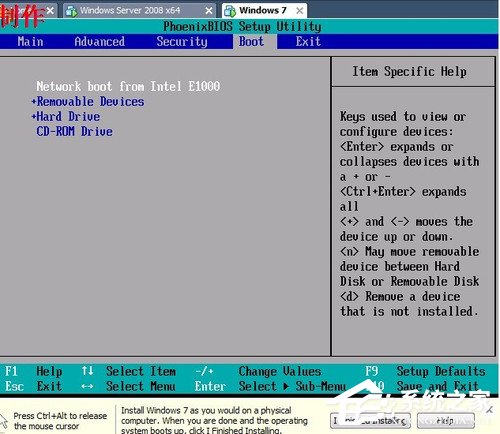500x434 pixels.
Task: Click 'Keys used to view or' help line
Action: click(x=403, y=117)
